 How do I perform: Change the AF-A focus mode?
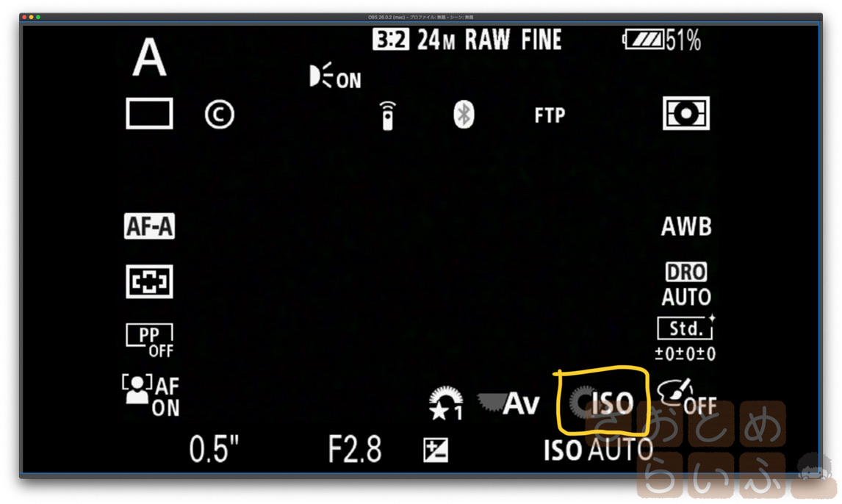point(149,226)
